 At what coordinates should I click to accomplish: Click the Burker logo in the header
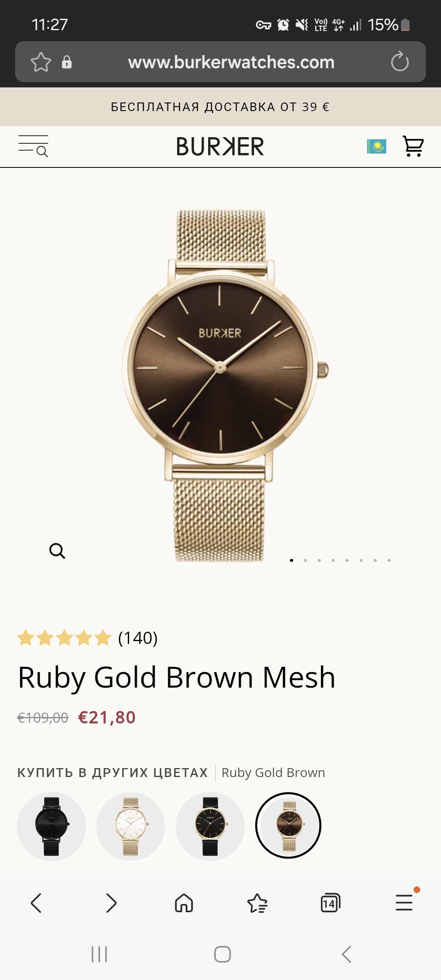[x=220, y=146]
